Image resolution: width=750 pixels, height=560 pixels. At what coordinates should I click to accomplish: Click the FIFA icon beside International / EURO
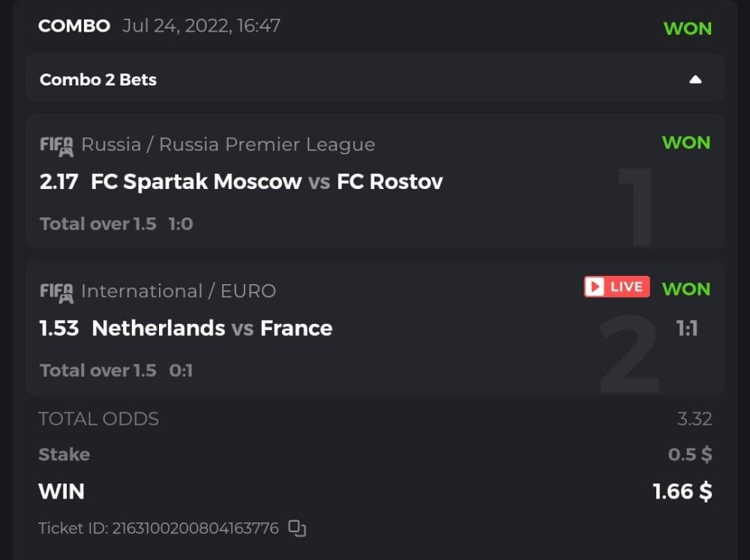[x=56, y=292]
